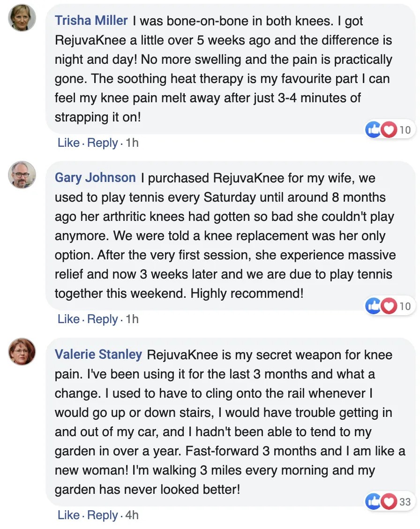This screenshot has height=529, width=420.
Task: Like Gary Johnson's comment
Action: pos(68,319)
